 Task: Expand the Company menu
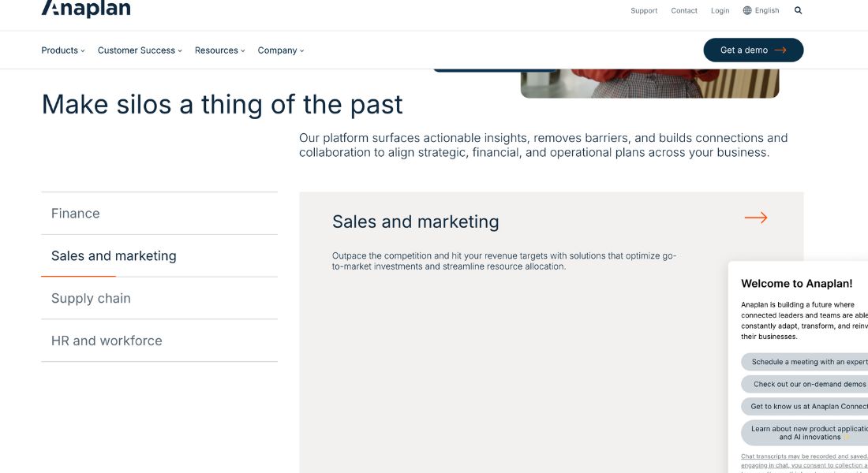[280, 50]
